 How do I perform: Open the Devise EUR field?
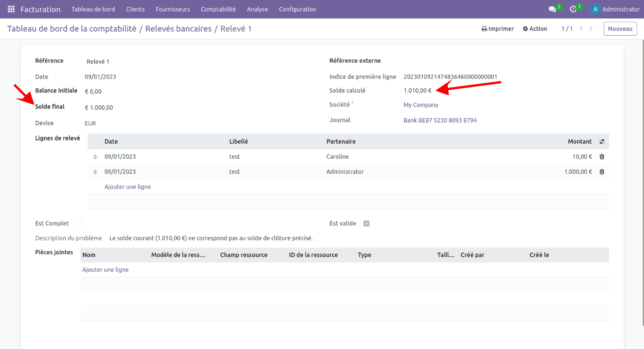[x=91, y=123]
